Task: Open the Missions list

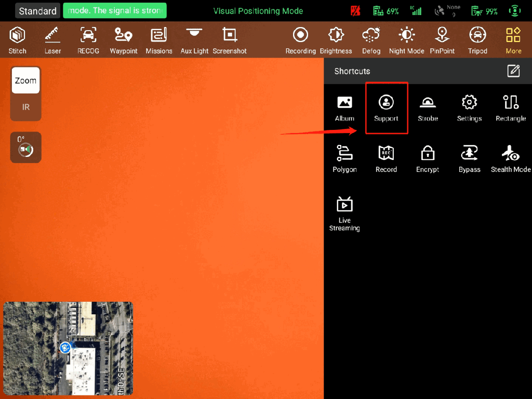Action: click(159, 41)
